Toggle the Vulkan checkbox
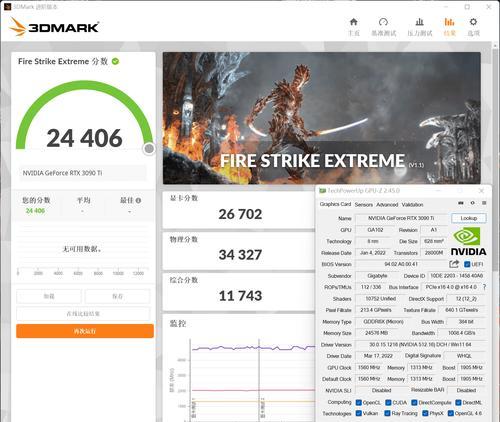 (359, 413)
